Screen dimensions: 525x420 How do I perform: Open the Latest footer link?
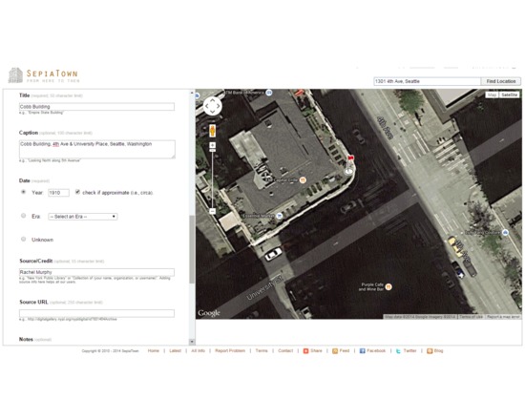tap(175, 351)
